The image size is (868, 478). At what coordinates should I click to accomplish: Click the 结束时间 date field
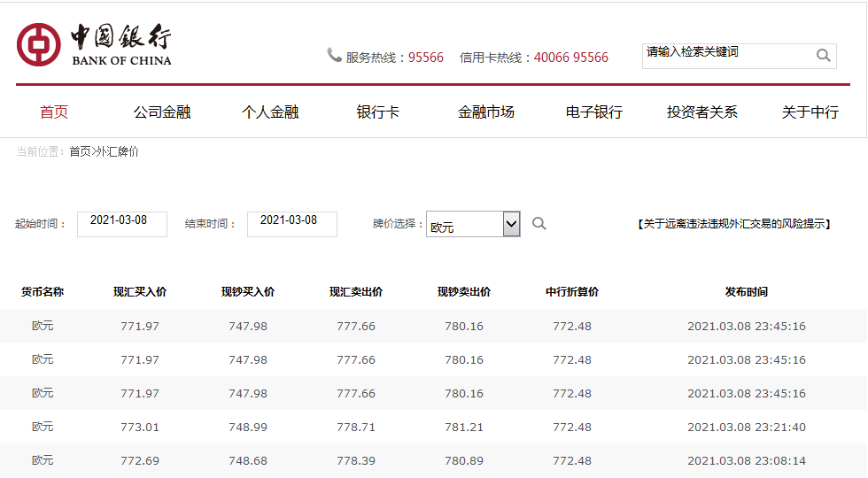(291, 224)
